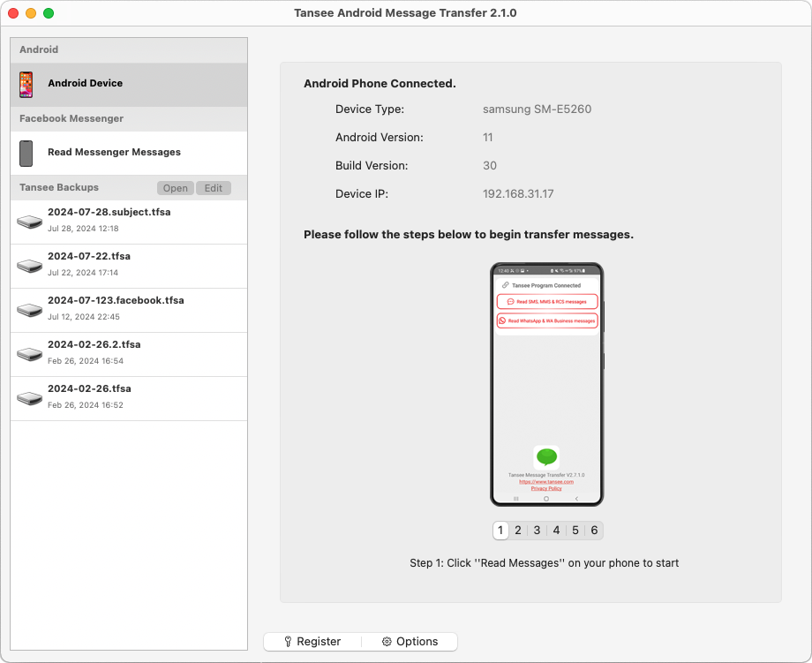
Task: Click the device IP 192.168.31.17
Action: pyautogui.click(x=518, y=193)
